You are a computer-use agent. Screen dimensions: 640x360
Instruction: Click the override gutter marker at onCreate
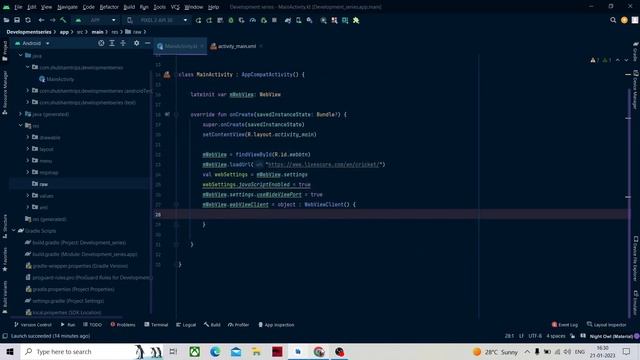[167, 114]
